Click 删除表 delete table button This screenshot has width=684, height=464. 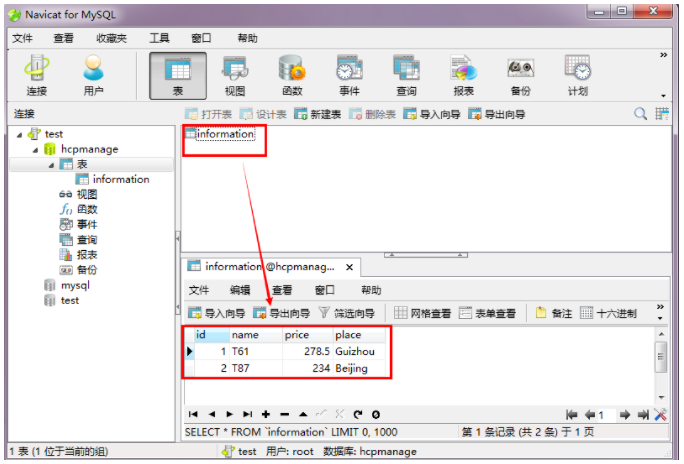coord(372,114)
